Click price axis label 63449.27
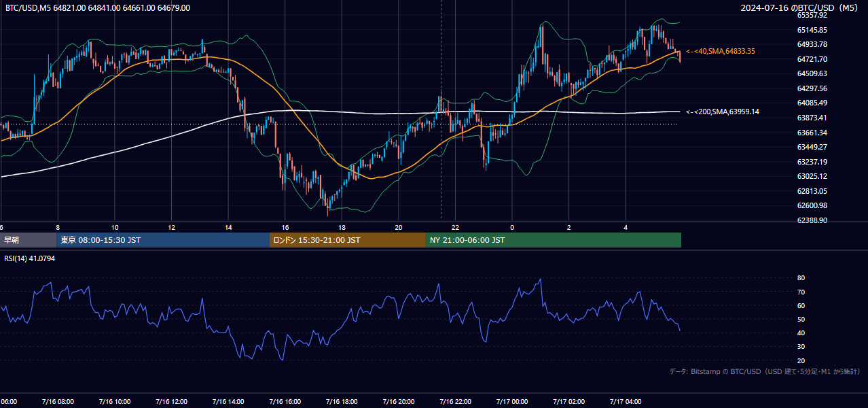 [812, 147]
